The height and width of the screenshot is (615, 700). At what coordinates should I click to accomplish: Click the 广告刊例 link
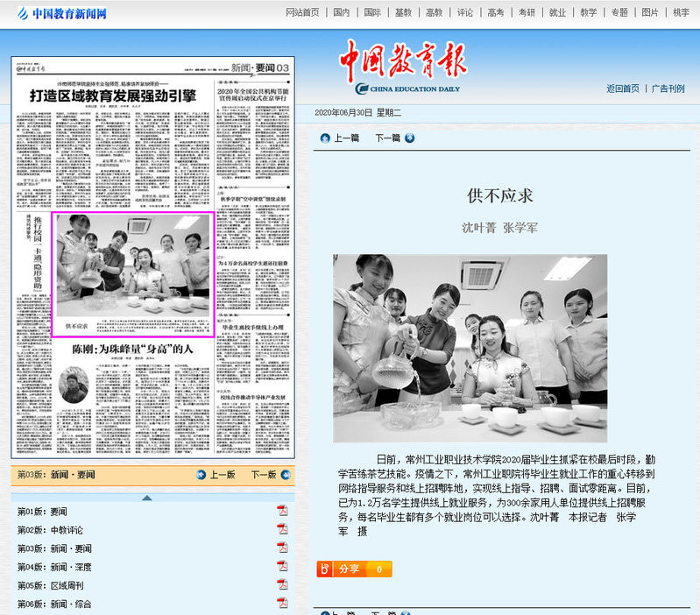[668, 88]
